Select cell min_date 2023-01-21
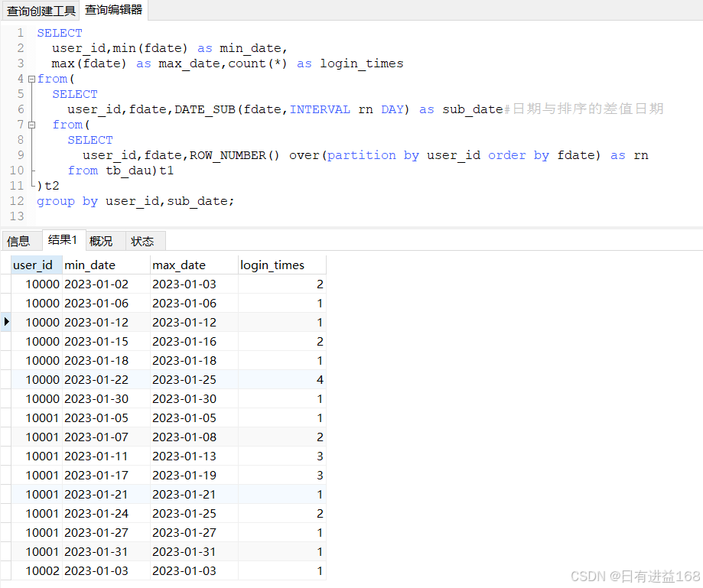Screen dimensions: 703x588 tap(106, 494)
